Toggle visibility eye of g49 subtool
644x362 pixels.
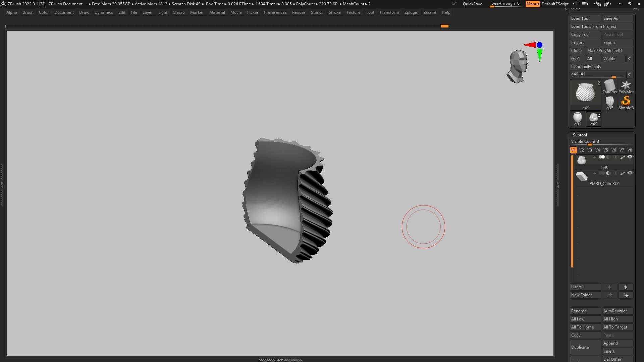(x=630, y=157)
